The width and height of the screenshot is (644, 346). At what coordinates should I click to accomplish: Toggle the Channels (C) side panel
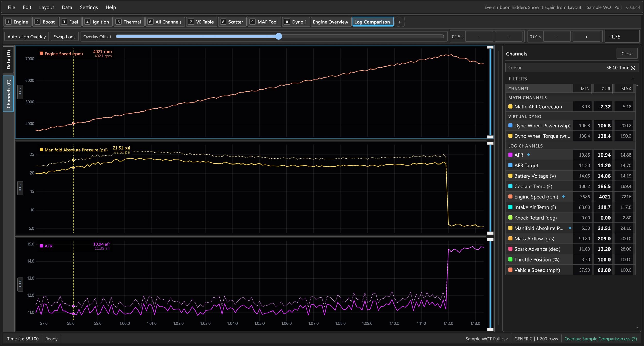click(8, 94)
